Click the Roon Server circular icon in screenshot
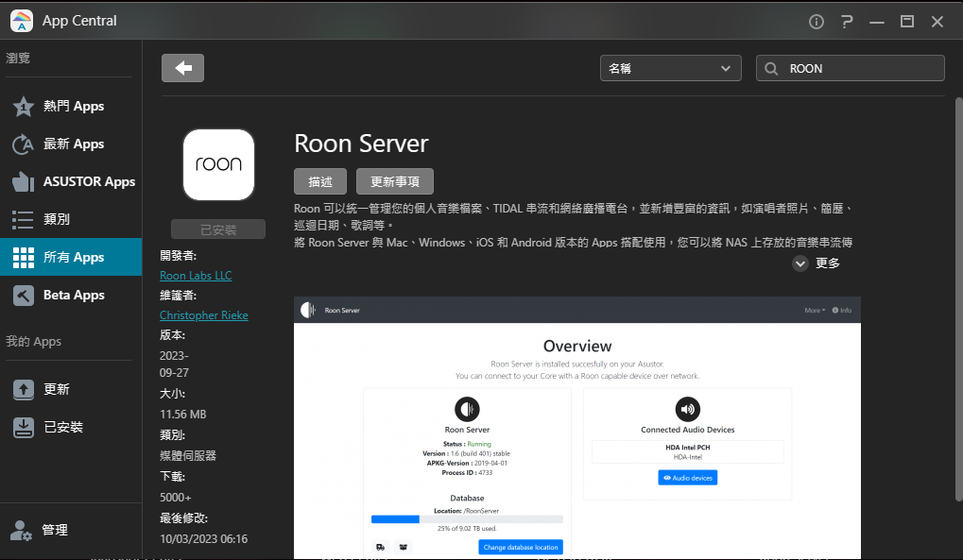Screen dimensions: 963x560 (467, 409)
